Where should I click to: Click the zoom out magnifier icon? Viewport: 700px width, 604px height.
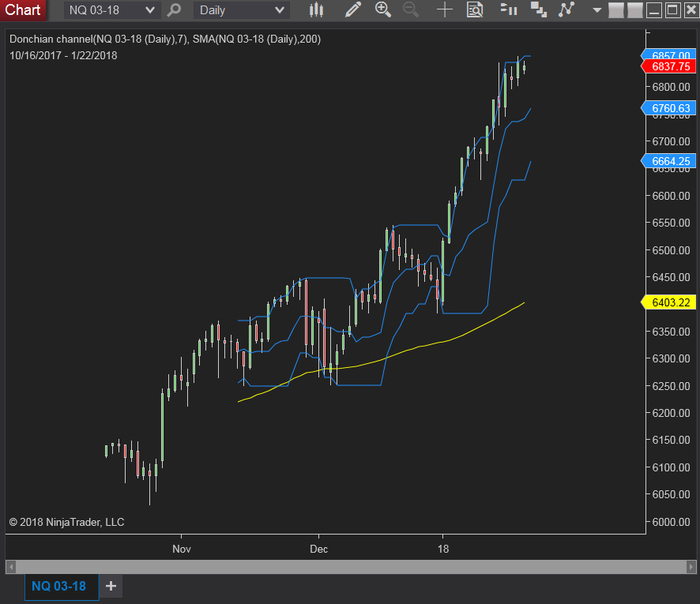click(x=411, y=9)
